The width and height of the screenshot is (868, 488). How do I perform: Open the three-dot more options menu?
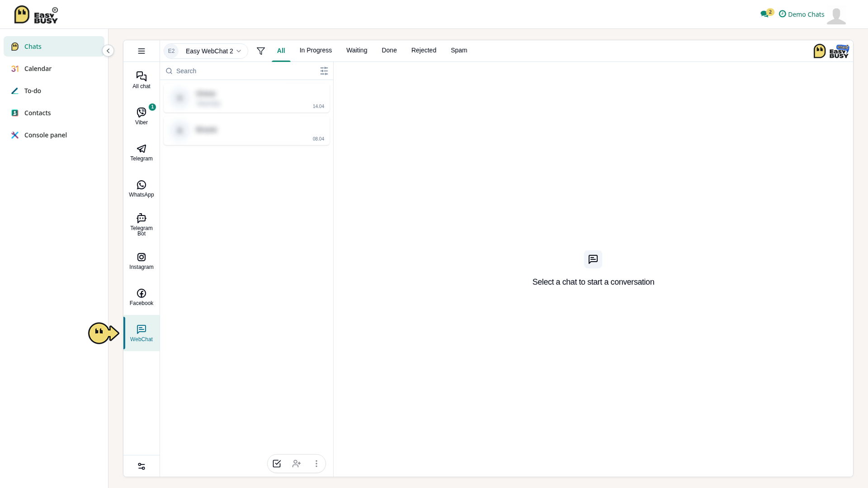(316, 464)
